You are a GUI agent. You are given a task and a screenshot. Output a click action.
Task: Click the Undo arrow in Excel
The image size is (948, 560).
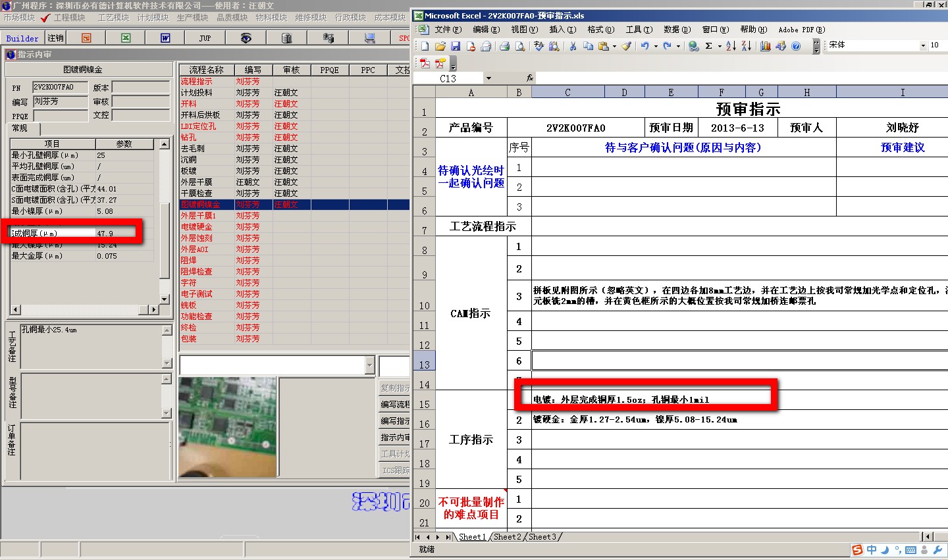pos(645,46)
